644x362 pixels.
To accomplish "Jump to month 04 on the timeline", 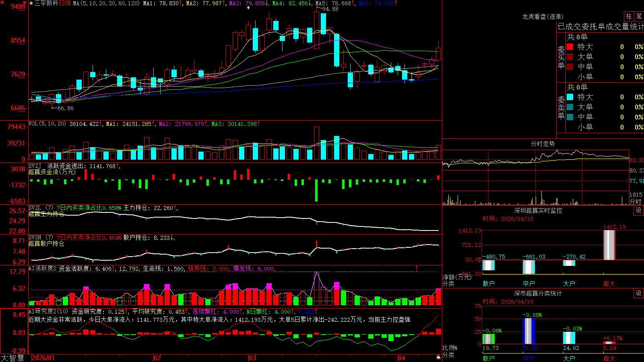I will tap(401, 358).
